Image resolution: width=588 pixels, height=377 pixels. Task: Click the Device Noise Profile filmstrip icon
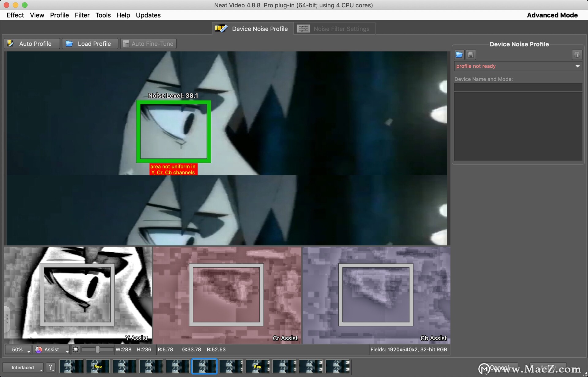[221, 29]
